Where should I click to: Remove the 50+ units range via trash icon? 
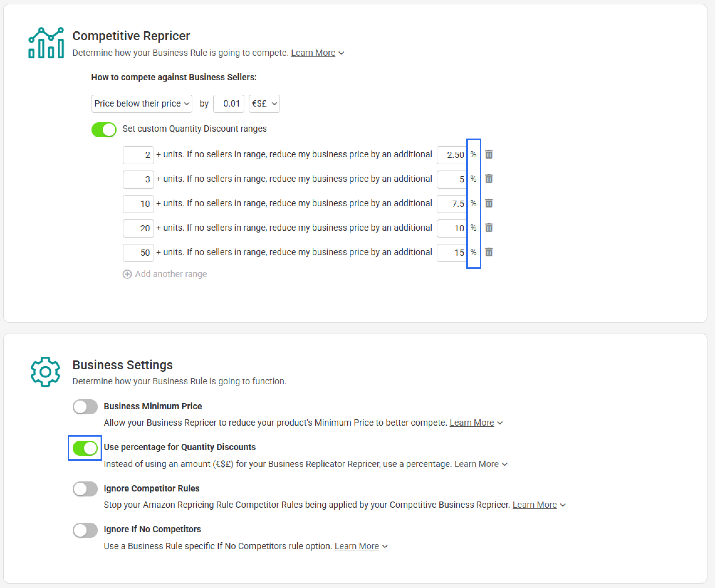(x=488, y=252)
